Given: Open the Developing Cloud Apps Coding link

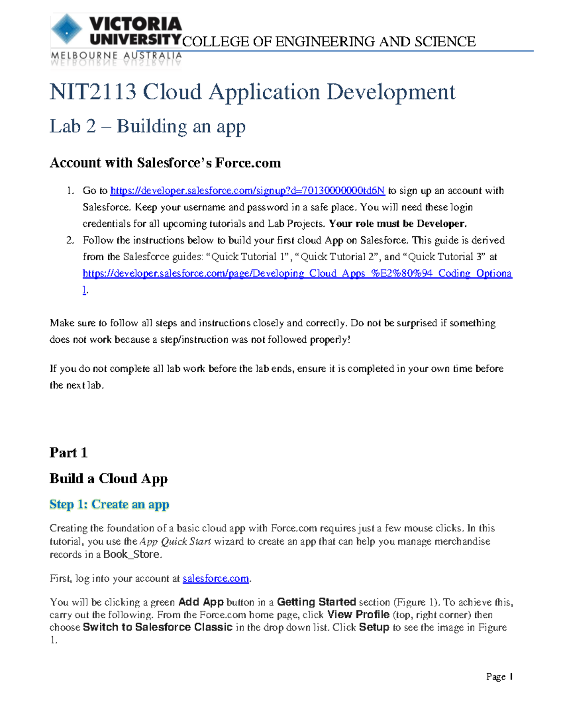Looking at the screenshot, I should click(297, 273).
